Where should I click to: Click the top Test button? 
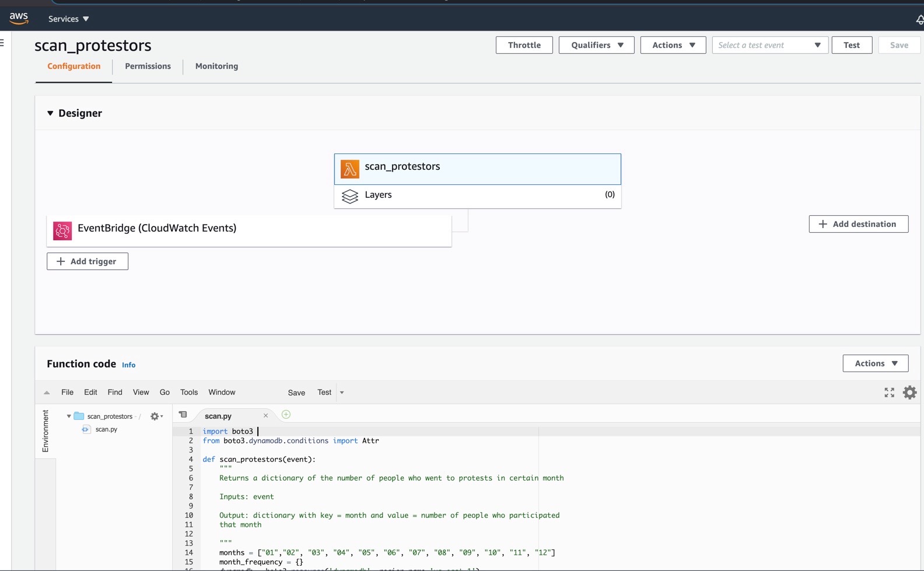(851, 45)
